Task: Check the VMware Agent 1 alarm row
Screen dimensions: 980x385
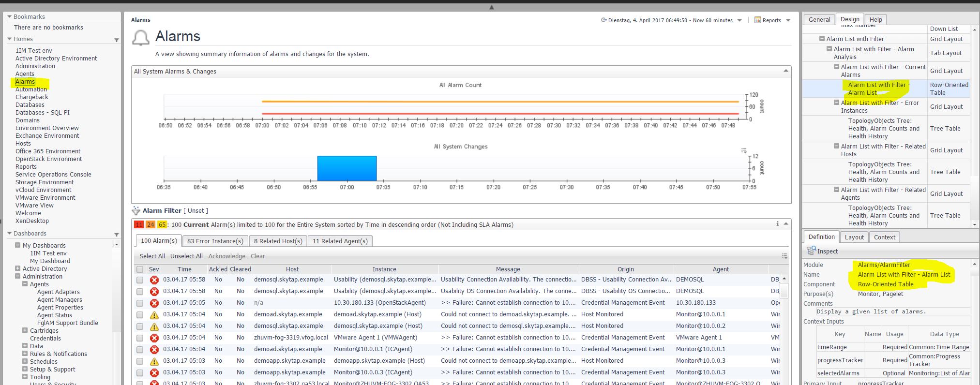Action: tap(140, 338)
